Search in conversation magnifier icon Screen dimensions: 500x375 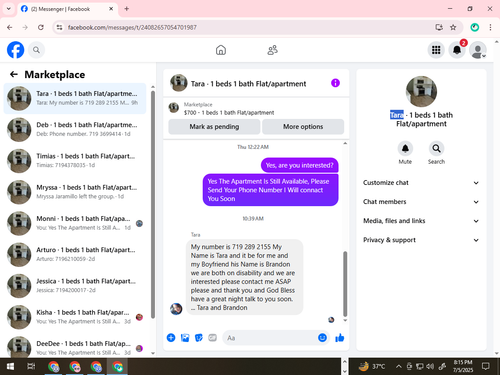pyautogui.click(x=436, y=149)
